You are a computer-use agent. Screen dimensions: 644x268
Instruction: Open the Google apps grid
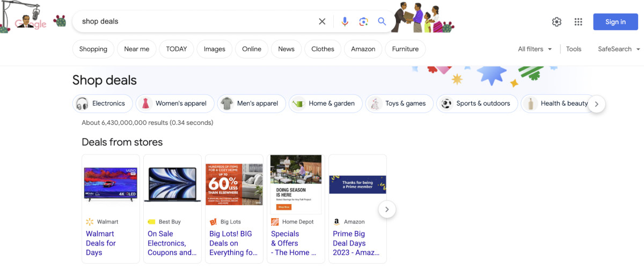click(x=578, y=21)
